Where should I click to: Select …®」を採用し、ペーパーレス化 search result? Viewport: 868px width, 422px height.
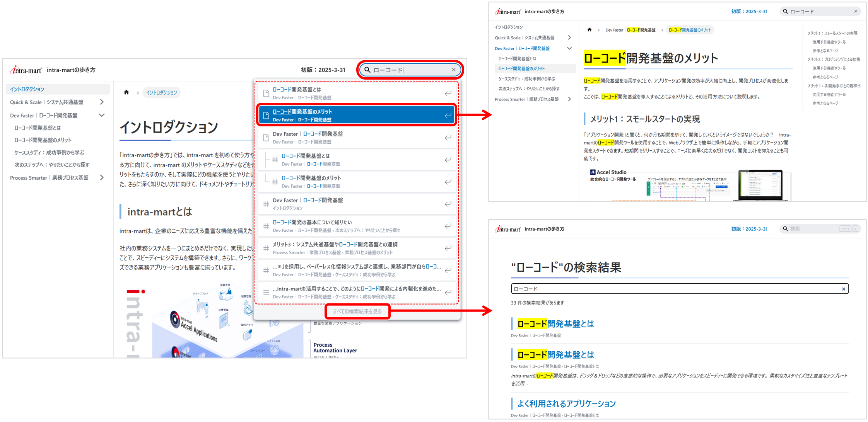coord(357,270)
